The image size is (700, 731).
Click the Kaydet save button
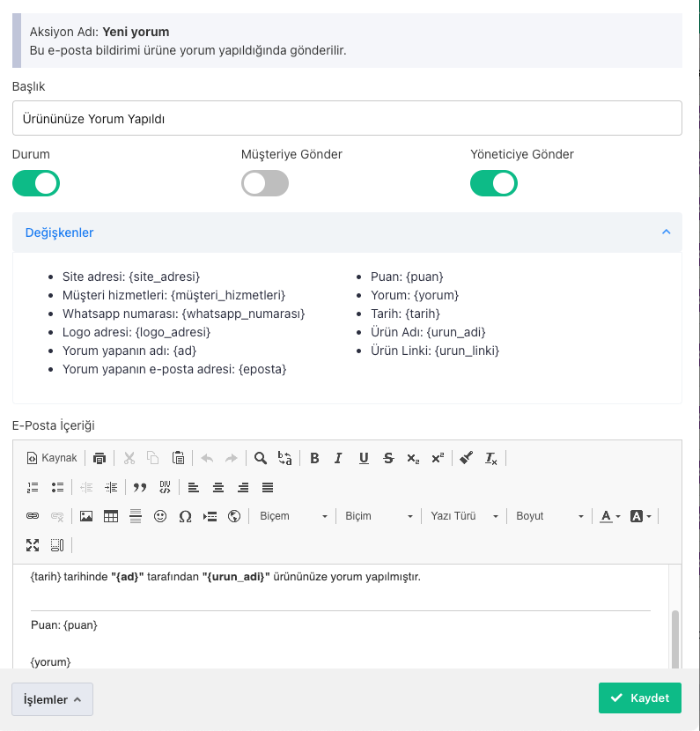coord(640,698)
